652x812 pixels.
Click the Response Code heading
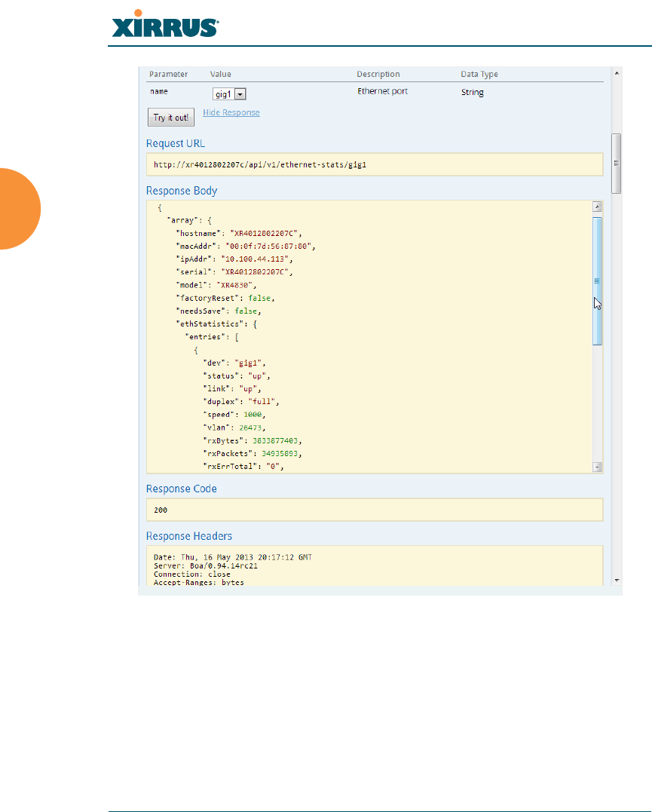(181, 489)
